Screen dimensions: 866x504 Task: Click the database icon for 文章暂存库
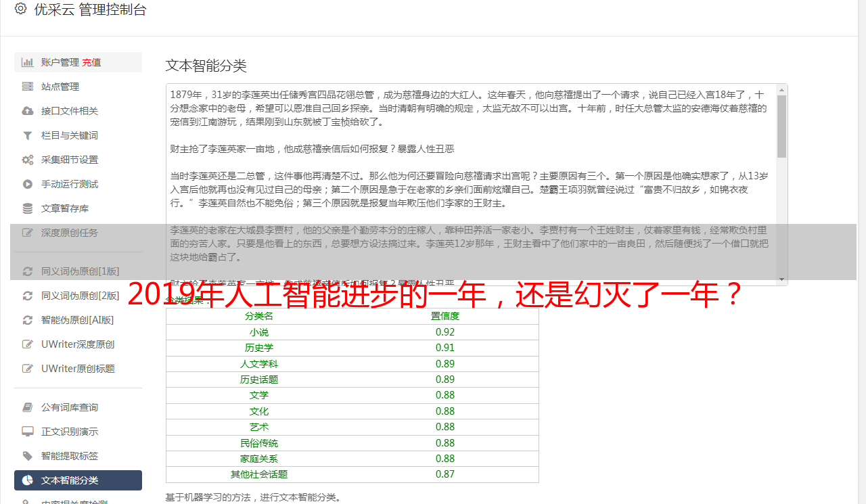click(x=28, y=208)
